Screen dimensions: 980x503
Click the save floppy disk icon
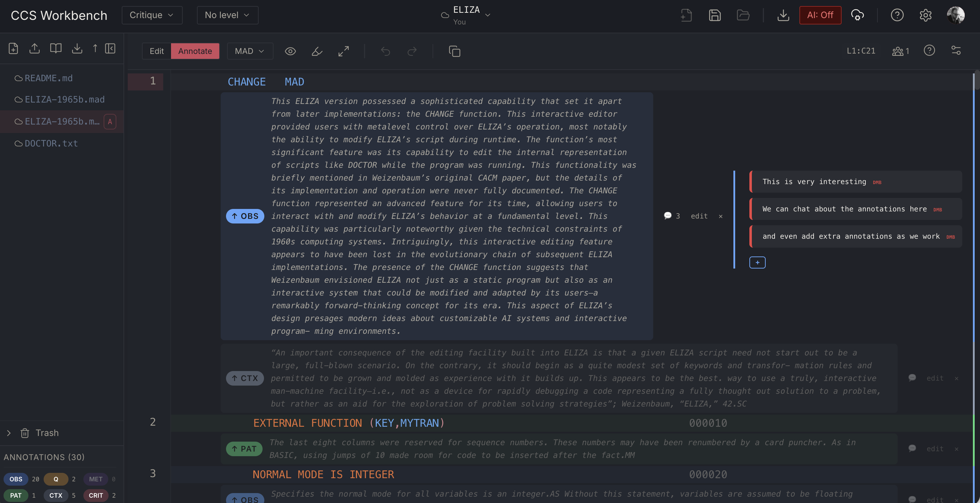pos(715,15)
